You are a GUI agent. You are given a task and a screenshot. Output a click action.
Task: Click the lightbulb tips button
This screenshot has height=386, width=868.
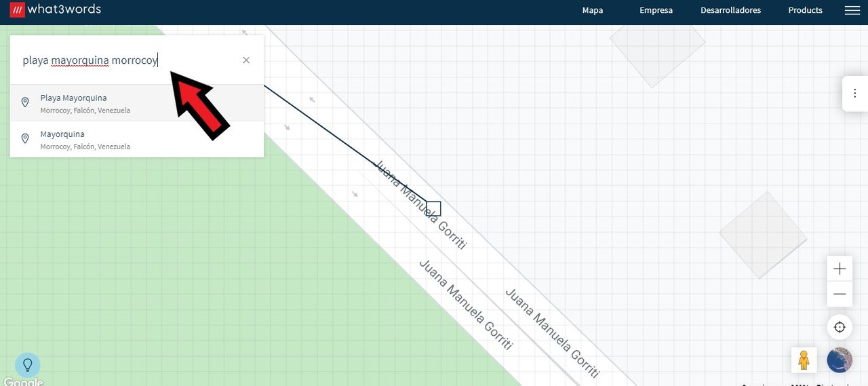pyautogui.click(x=28, y=365)
